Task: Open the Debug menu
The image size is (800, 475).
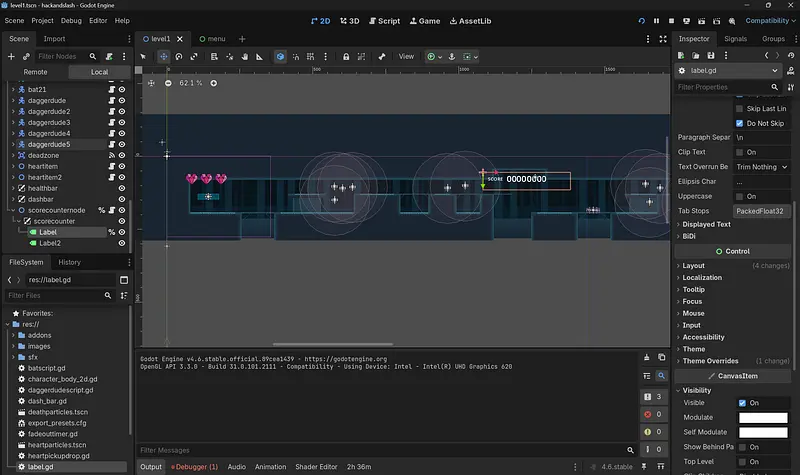Action: tap(71, 20)
